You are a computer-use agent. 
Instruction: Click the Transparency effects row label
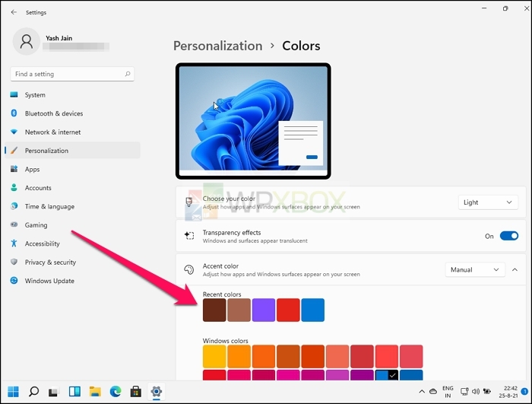232,232
